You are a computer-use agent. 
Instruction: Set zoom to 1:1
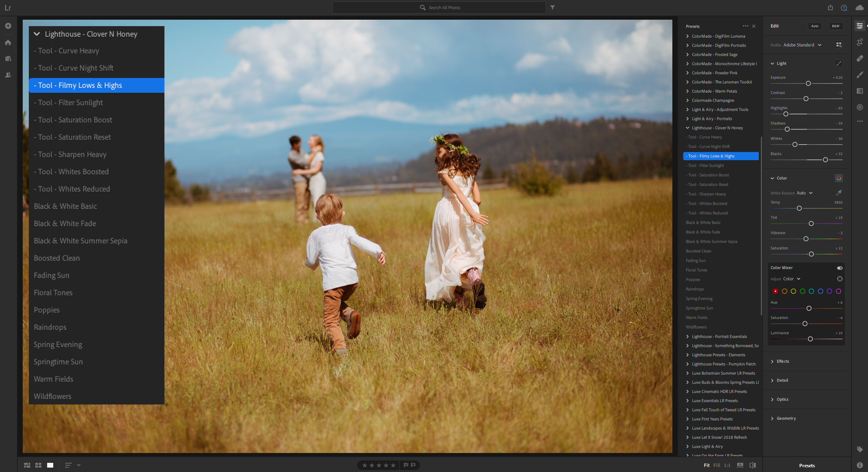[727, 465]
